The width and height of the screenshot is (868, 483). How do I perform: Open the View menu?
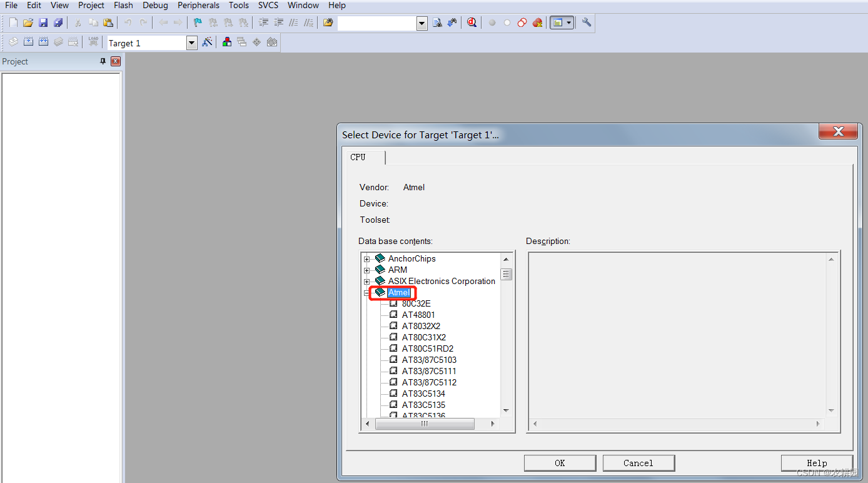click(x=59, y=5)
